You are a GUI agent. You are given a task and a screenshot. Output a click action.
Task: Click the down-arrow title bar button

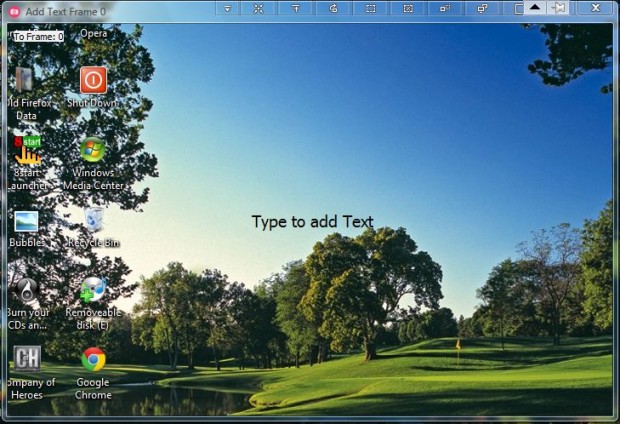[227, 8]
